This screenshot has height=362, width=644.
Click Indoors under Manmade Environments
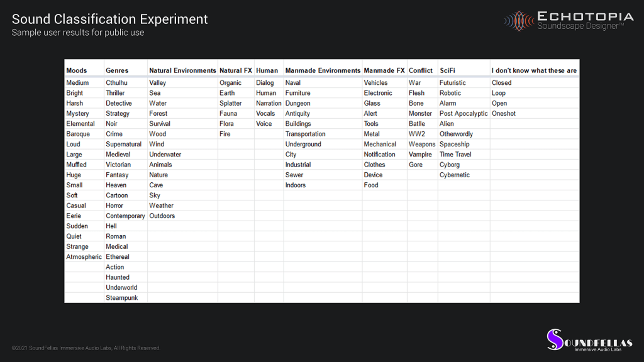(x=296, y=185)
